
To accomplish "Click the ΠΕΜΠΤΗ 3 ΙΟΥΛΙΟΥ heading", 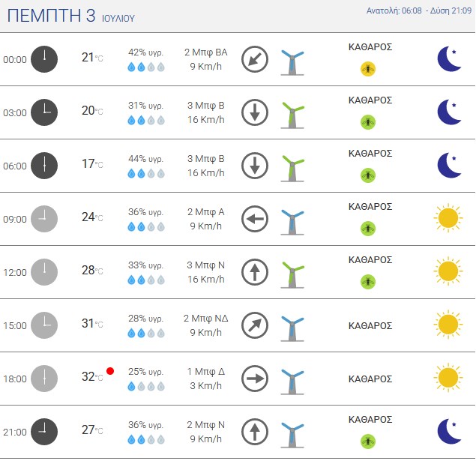I will 70,16.
